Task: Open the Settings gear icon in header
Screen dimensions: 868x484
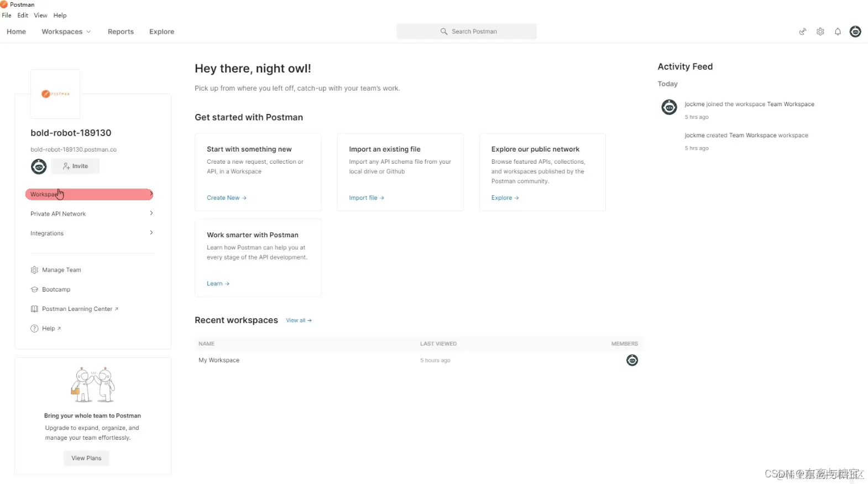Action: pyautogui.click(x=820, y=32)
